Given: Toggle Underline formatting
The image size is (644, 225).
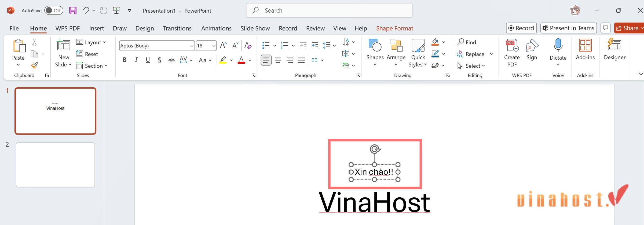Looking at the screenshot, I should [x=148, y=60].
